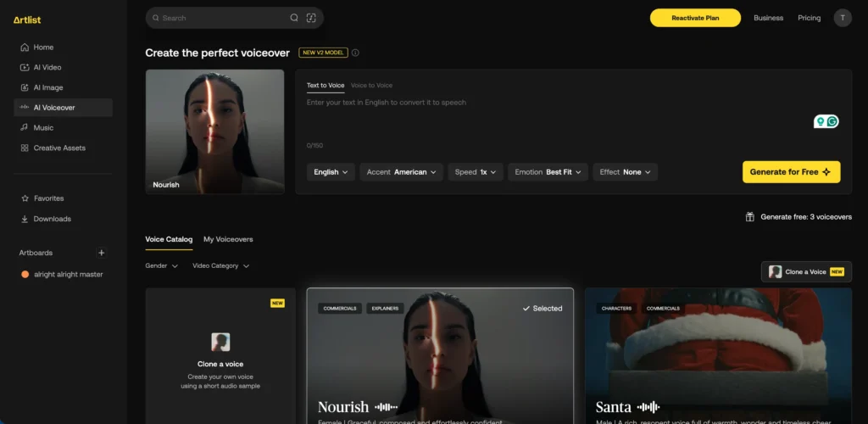
Task: Play the Santa voice waveform icon
Action: pos(648,407)
